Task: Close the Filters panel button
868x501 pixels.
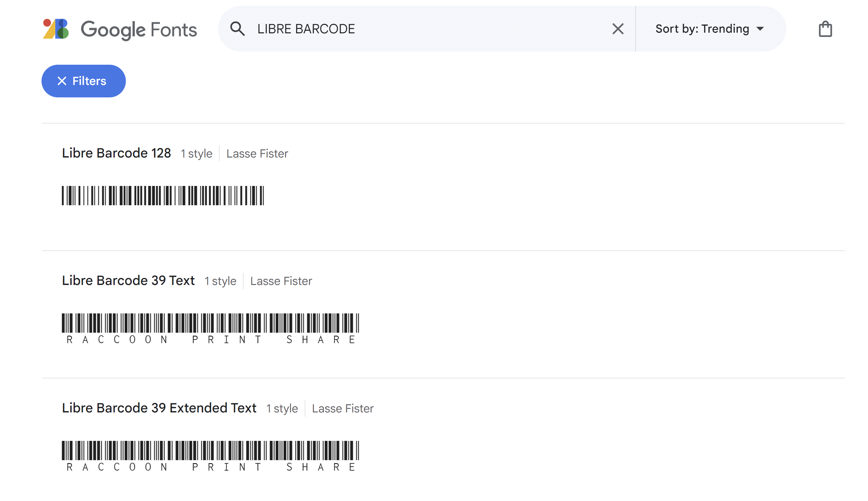Action: point(84,81)
